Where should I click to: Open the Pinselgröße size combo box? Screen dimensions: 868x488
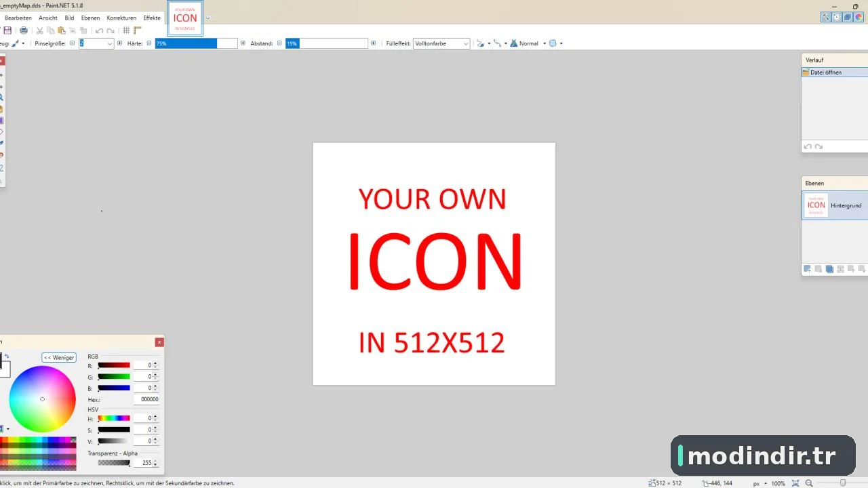pos(96,43)
